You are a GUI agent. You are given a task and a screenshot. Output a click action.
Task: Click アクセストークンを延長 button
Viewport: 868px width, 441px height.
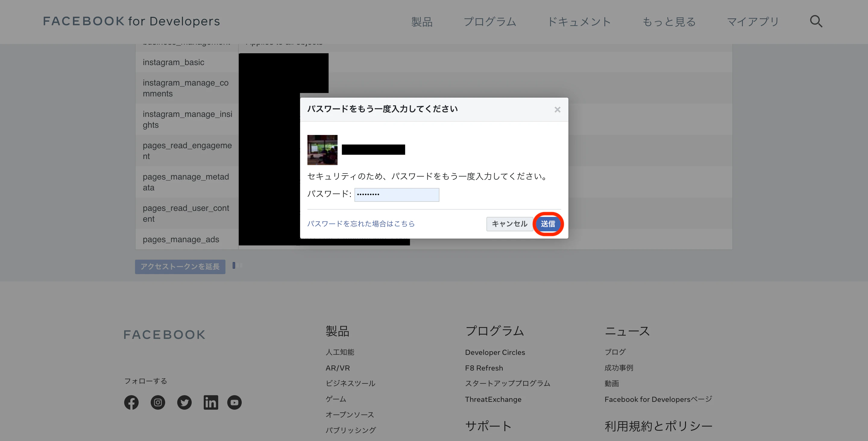tap(180, 267)
